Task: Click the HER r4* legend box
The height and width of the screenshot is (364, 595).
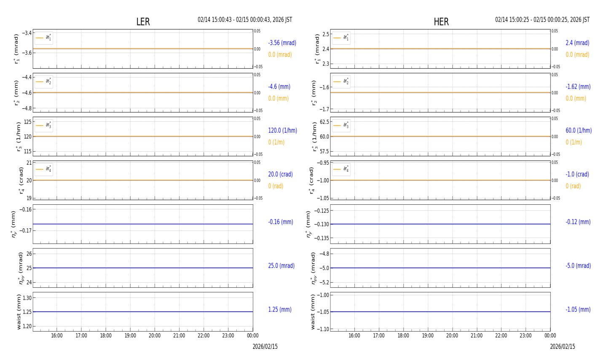Action: pyautogui.click(x=341, y=169)
